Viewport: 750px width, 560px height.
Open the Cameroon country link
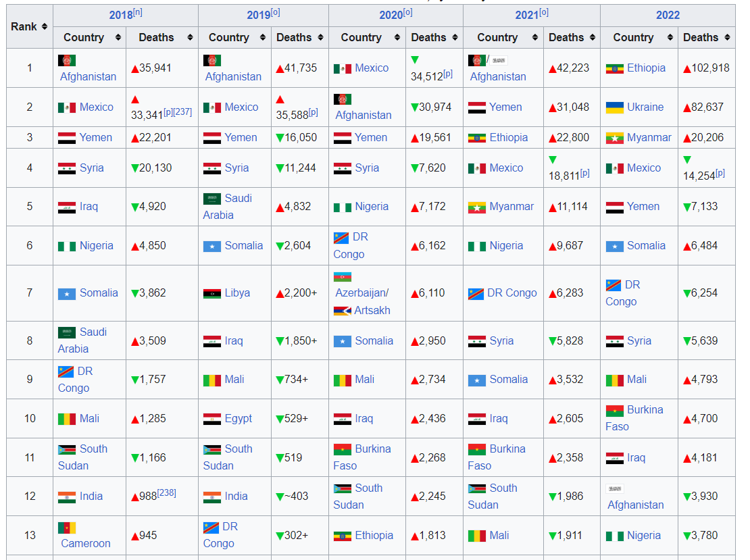pyautogui.click(x=86, y=544)
